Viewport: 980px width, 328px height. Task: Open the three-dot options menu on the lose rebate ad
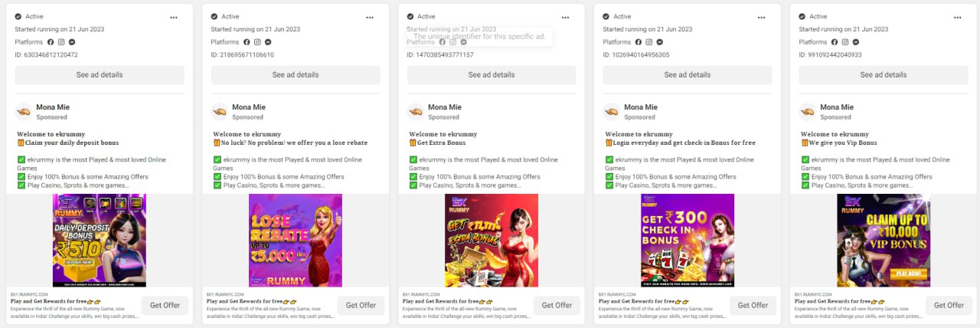pos(370,17)
